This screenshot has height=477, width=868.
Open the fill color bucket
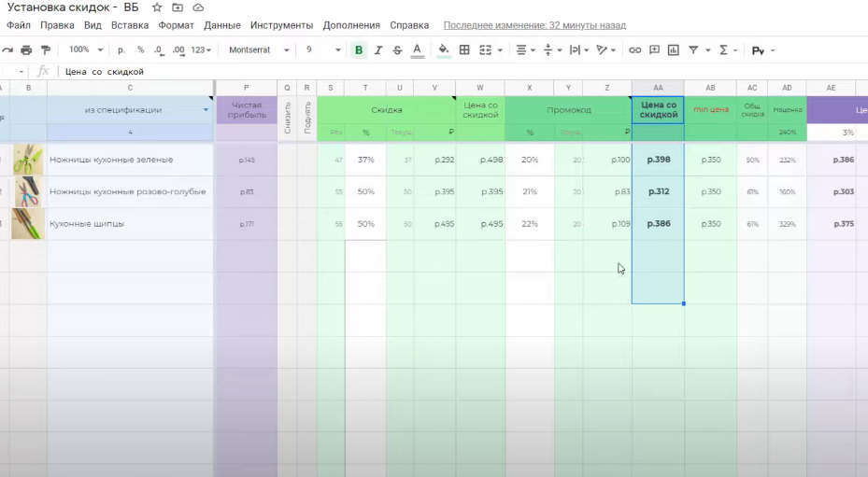[444, 50]
